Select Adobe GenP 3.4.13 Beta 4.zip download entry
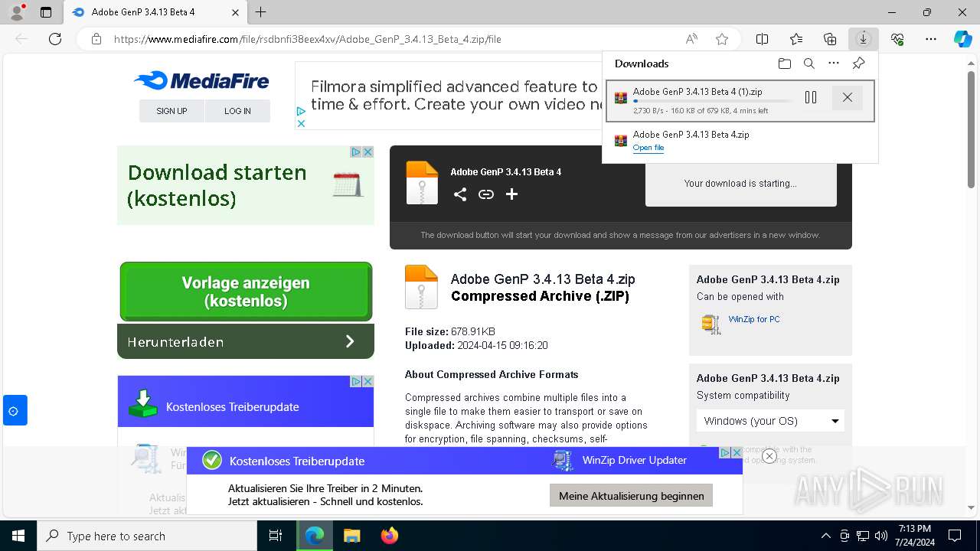 pos(740,141)
